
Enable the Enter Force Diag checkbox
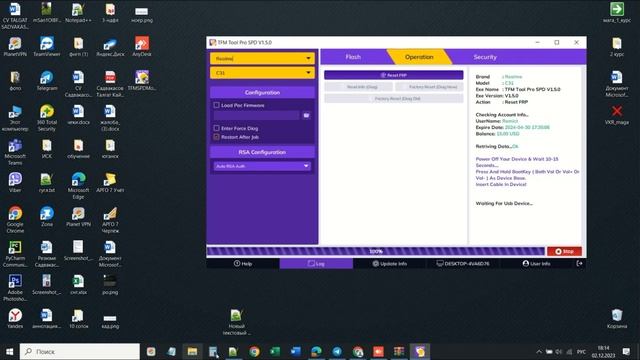(216, 128)
